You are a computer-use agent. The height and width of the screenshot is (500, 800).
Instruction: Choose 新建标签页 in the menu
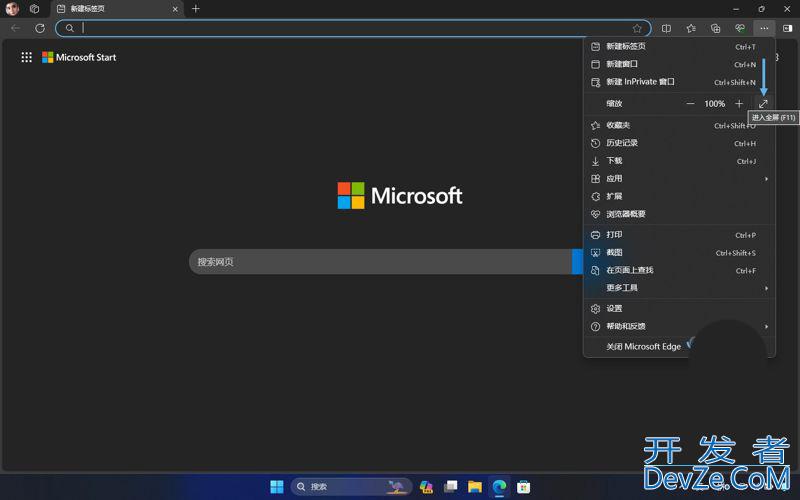coord(679,46)
